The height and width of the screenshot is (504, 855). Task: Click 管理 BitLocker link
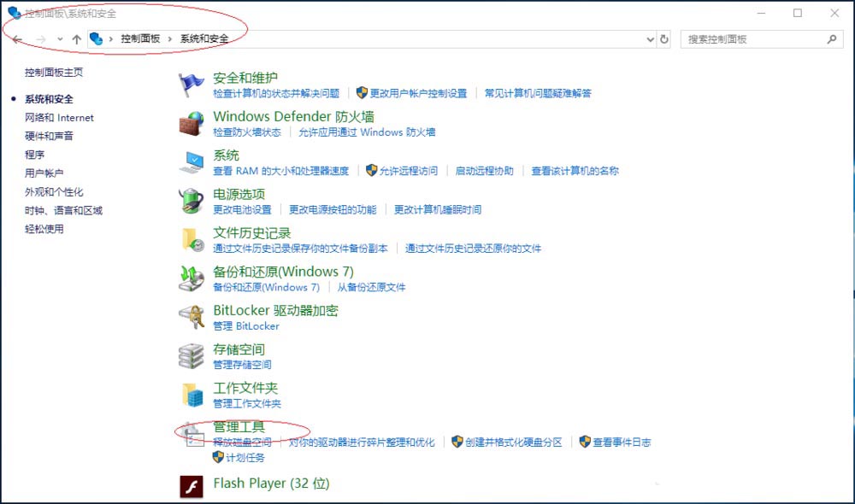(x=246, y=325)
